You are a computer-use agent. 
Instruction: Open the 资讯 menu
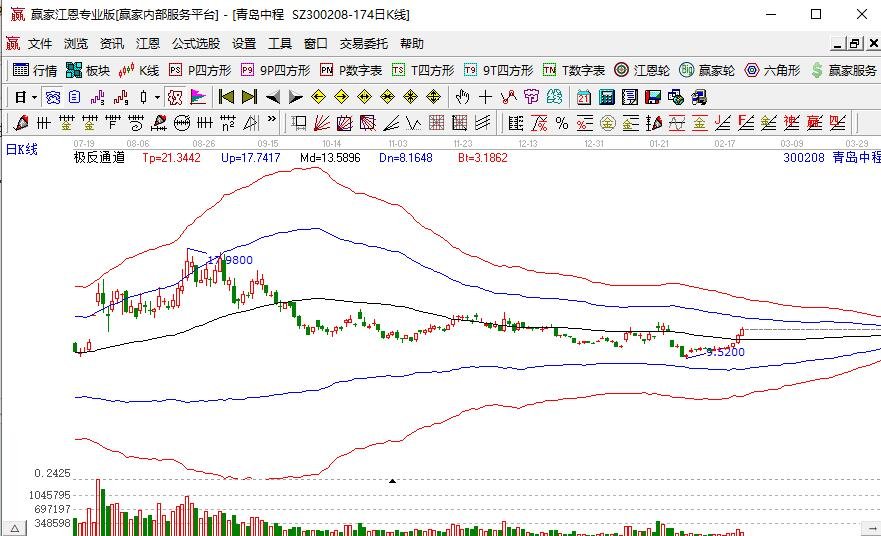pyautogui.click(x=112, y=44)
